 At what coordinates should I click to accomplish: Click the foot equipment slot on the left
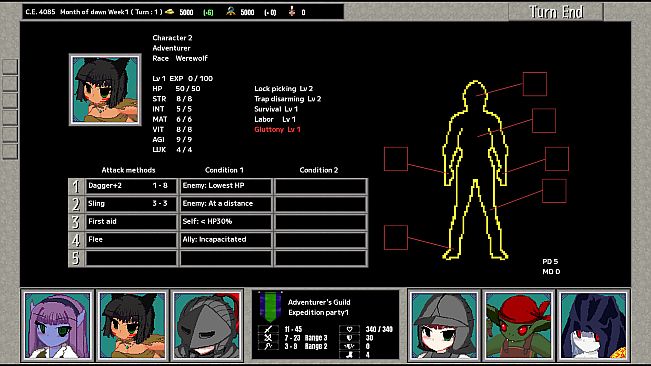[x=396, y=237]
